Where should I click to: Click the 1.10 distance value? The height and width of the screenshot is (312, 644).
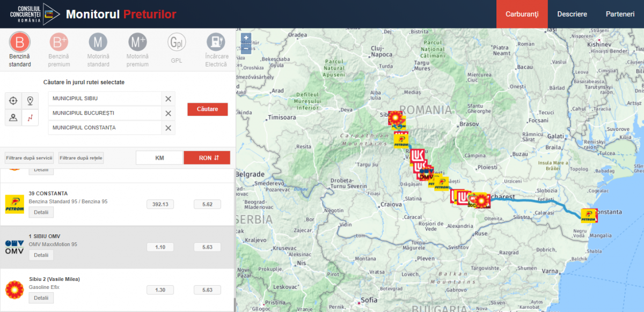[x=160, y=247]
